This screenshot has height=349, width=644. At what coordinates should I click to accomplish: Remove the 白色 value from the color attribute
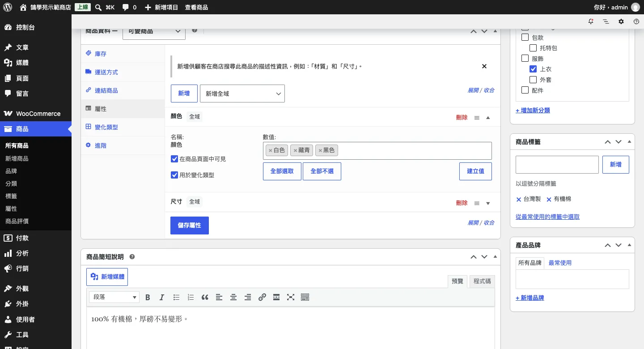click(271, 151)
